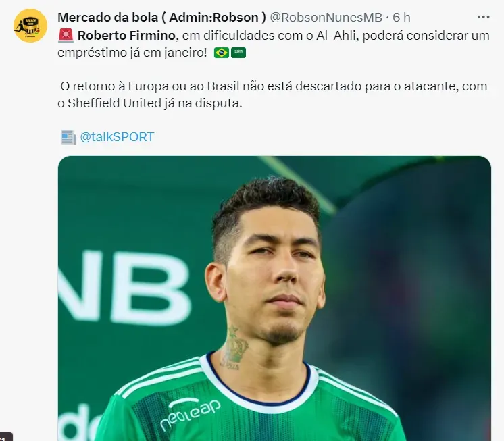Click the "empréstimo já em janeiro!" text
Viewport: 504px width, 441px height.
tap(132, 53)
